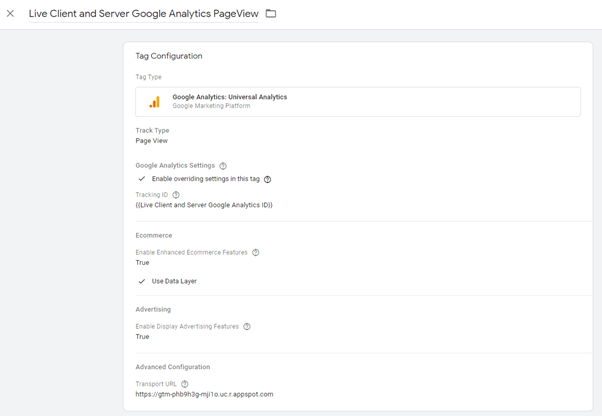The image size is (602, 416).
Task: Click the appspot.com Transport URL value
Action: (x=204, y=395)
